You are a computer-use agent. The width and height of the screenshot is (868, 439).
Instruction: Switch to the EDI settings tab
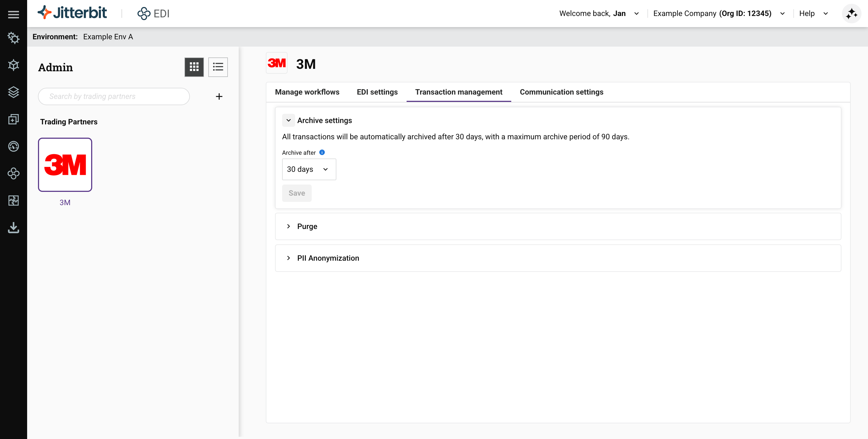point(377,92)
